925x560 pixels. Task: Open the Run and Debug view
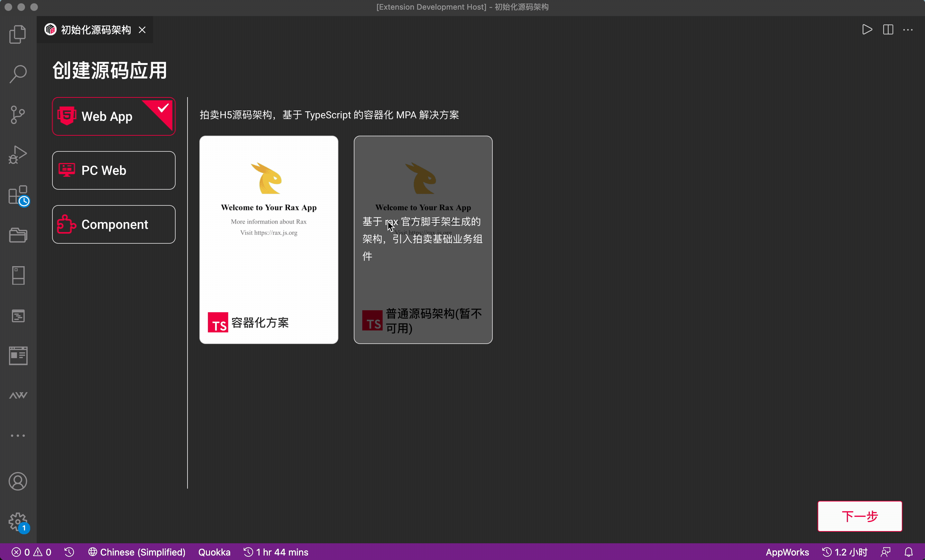click(18, 155)
